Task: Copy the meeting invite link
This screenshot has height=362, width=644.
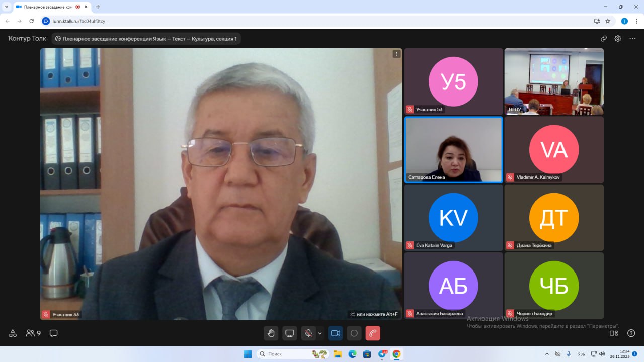Action: pos(604,39)
